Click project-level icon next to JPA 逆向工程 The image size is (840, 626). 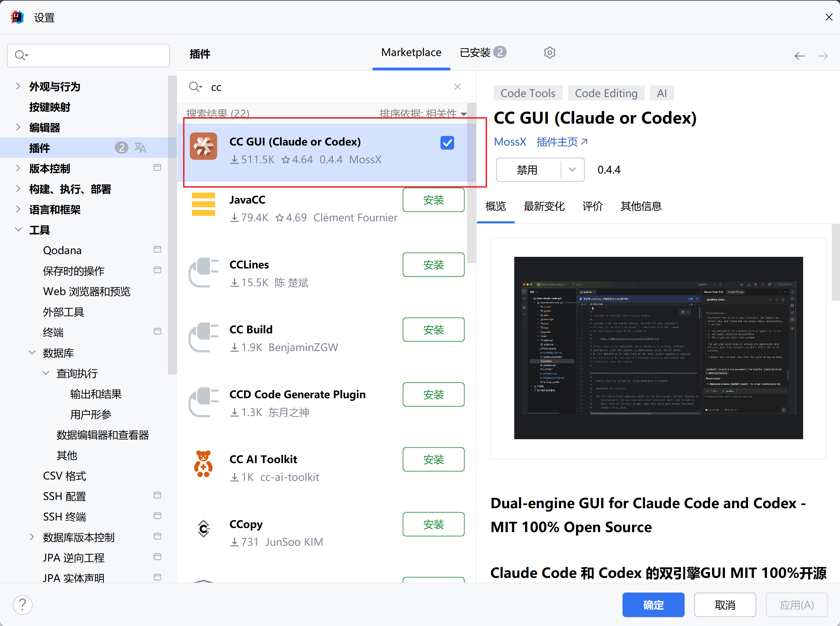[157, 557]
